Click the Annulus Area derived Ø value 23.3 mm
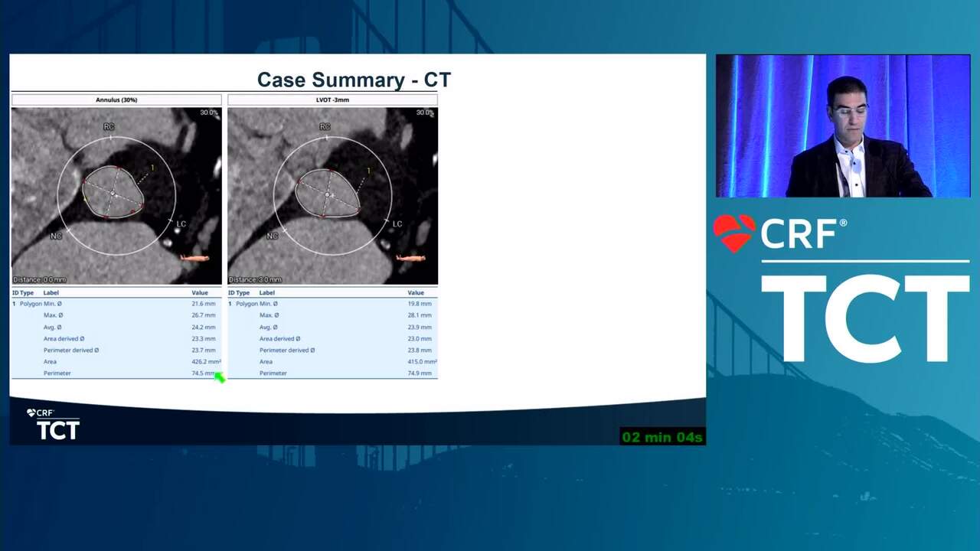980x551 pixels. pos(204,338)
